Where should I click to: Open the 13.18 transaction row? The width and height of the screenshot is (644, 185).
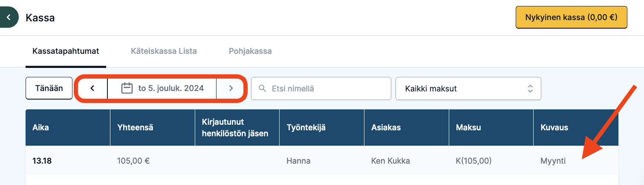click(x=322, y=161)
